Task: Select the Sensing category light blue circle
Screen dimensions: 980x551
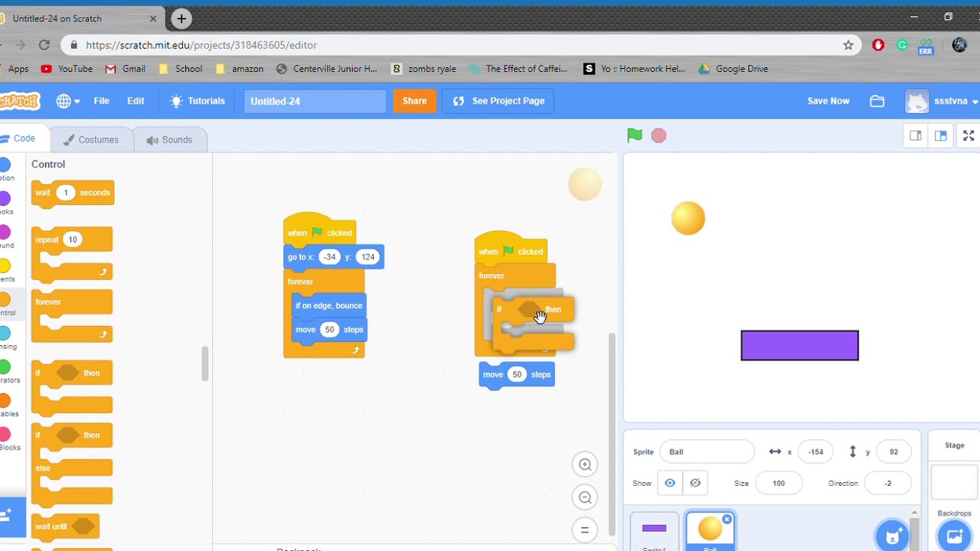Action: click(5, 334)
